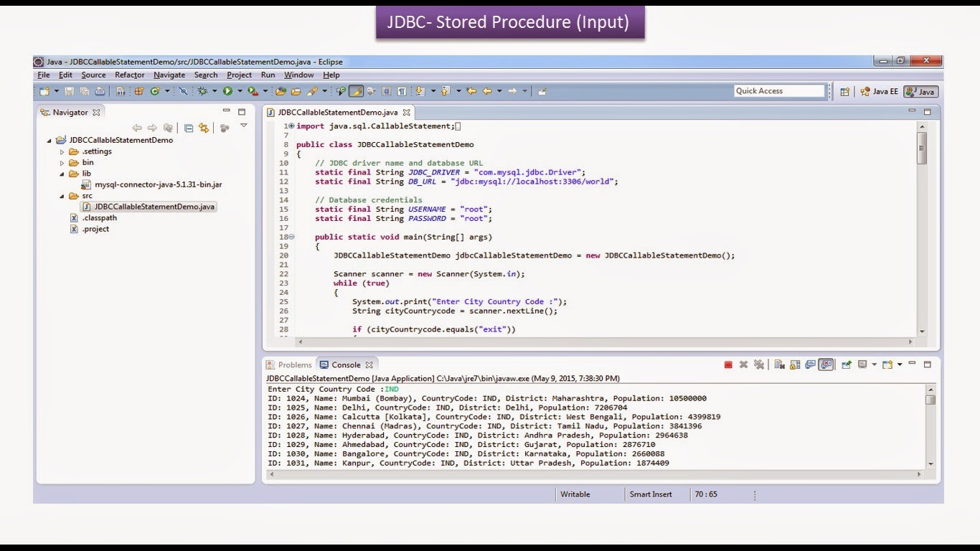Maximize the Console panel
The height and width of the screenshot is (551, 980).
928,364
